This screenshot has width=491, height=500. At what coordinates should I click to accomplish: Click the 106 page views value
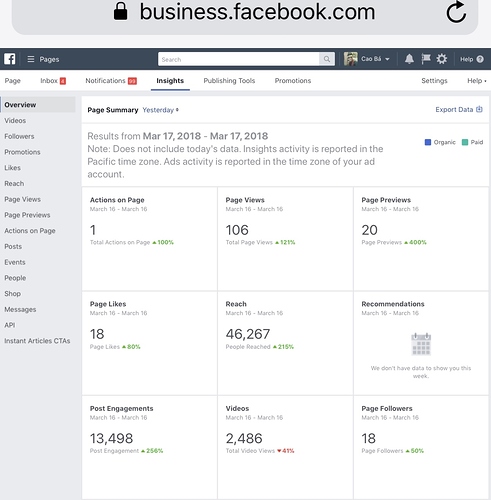click(x=237, y=230)
